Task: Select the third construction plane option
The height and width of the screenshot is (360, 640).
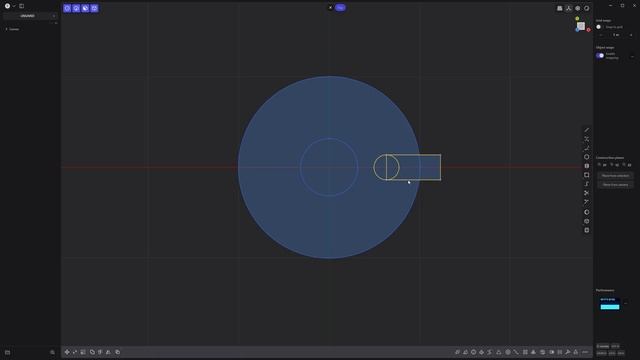Action: point(627,165)
